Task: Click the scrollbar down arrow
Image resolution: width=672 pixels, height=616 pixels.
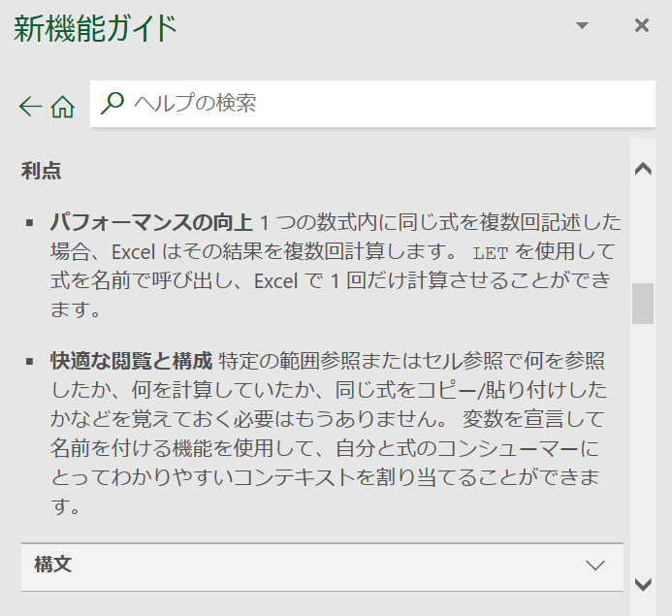Action: coord(643,584)
